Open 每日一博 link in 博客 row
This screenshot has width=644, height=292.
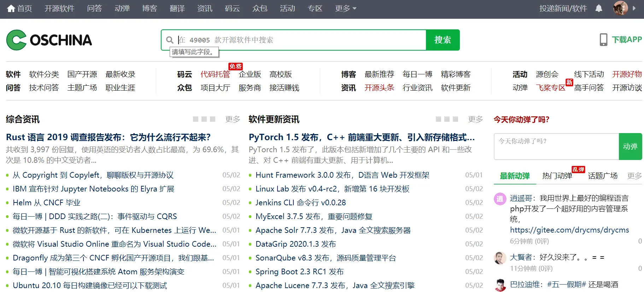(x=417, y=74)
